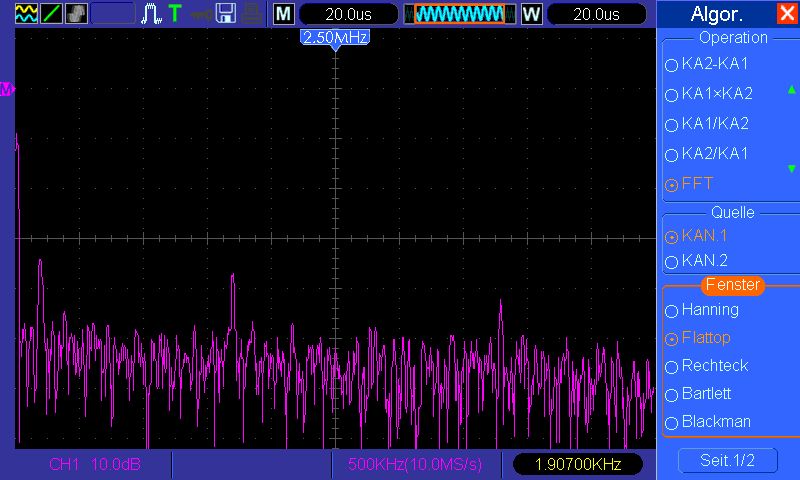
Task: Choose KAN.2 as the source
Action: (696, 261)
